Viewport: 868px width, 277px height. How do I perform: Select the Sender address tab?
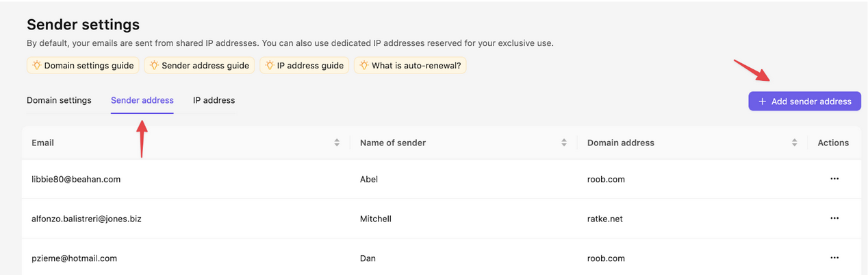pos(142,100)
